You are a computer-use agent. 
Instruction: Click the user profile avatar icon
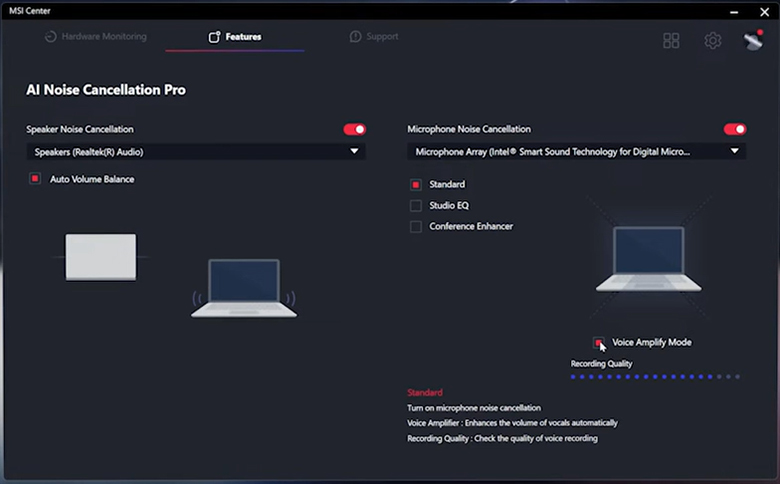(753, 40)
